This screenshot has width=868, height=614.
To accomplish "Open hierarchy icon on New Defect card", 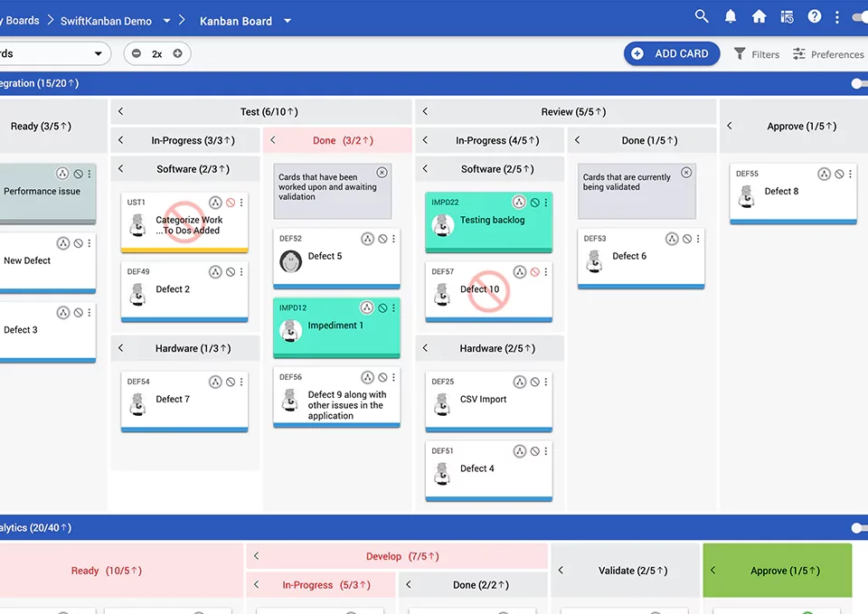I will pyautogui.click(x=63, y=243).
